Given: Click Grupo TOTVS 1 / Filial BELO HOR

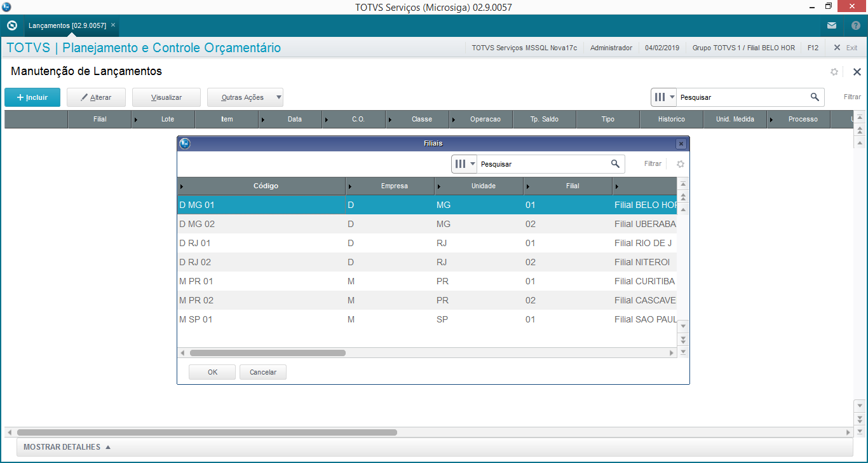Looking at the screenshot, I should click(743, 48).
